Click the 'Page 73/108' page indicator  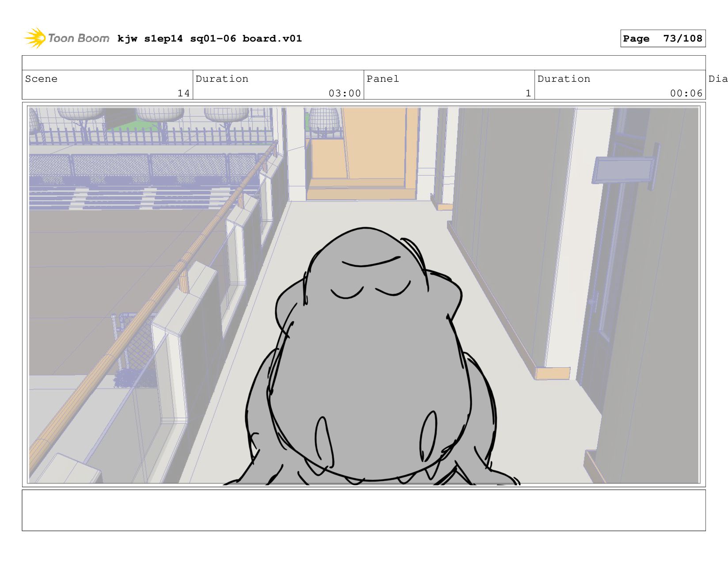[663, 38]
